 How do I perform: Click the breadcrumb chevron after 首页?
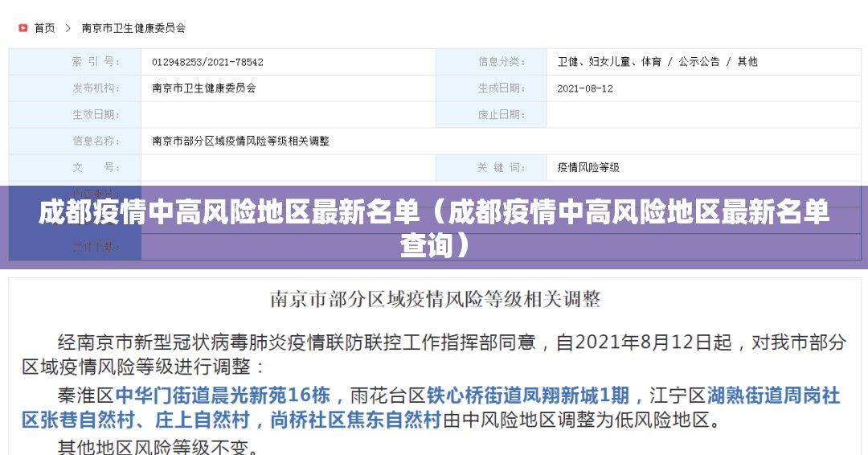[68, 28]
